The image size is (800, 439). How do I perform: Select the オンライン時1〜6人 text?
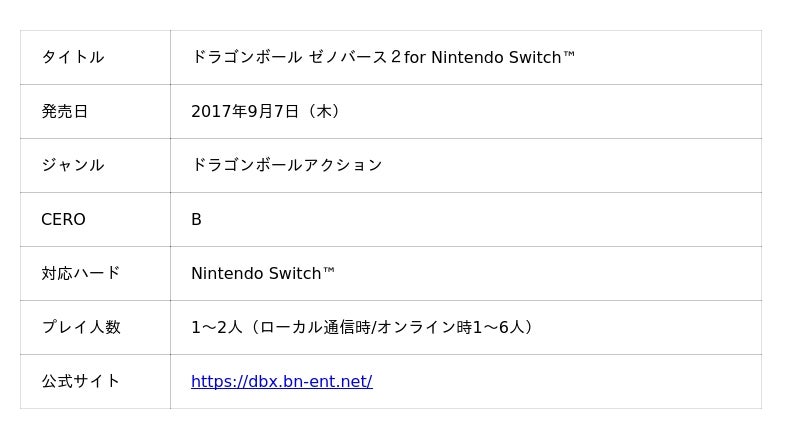click(452, 327)
